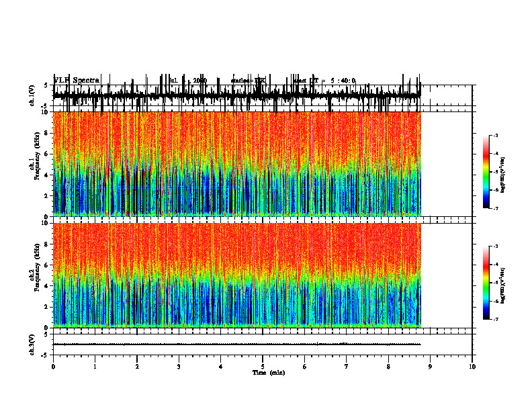Click the "Time (min)" x-axis label
Image resolution: width=532 pixels, height=411 pixels.
(269, 373)
